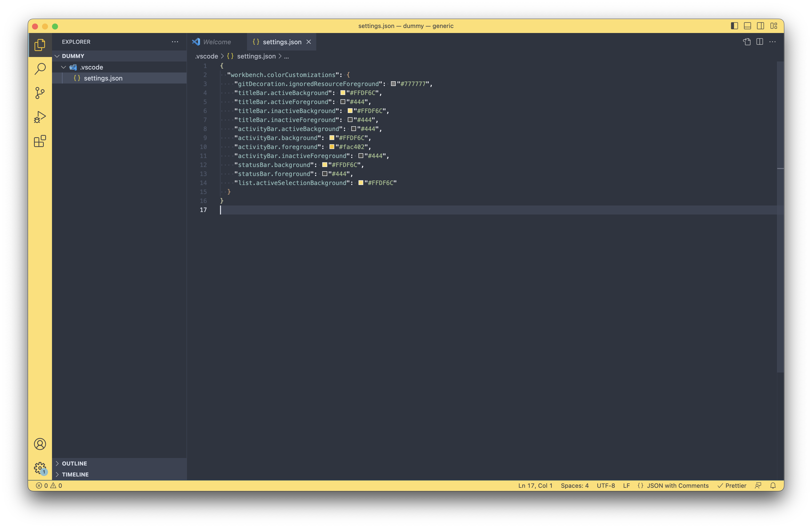Open errors and warnings status item
Viewport: 812px width, 528px height.
point(49,485)
